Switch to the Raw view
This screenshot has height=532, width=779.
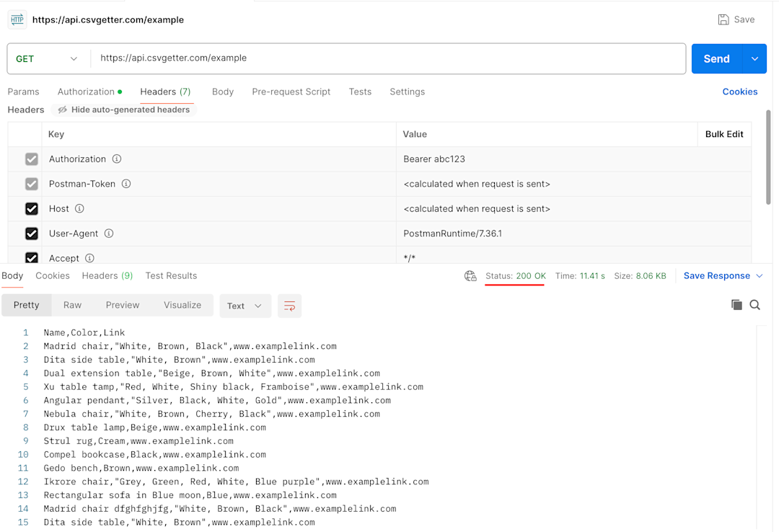tap(73, 305)
